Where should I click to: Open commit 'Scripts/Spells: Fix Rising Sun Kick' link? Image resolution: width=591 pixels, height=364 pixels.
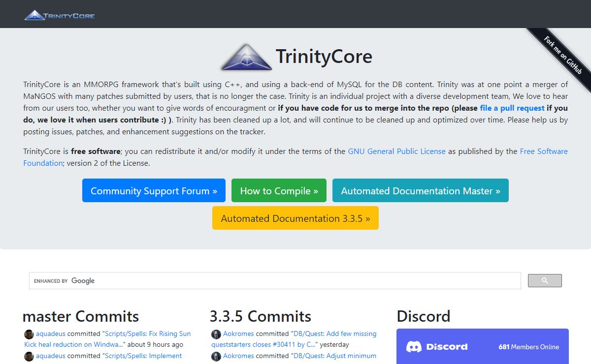[107, 339]
